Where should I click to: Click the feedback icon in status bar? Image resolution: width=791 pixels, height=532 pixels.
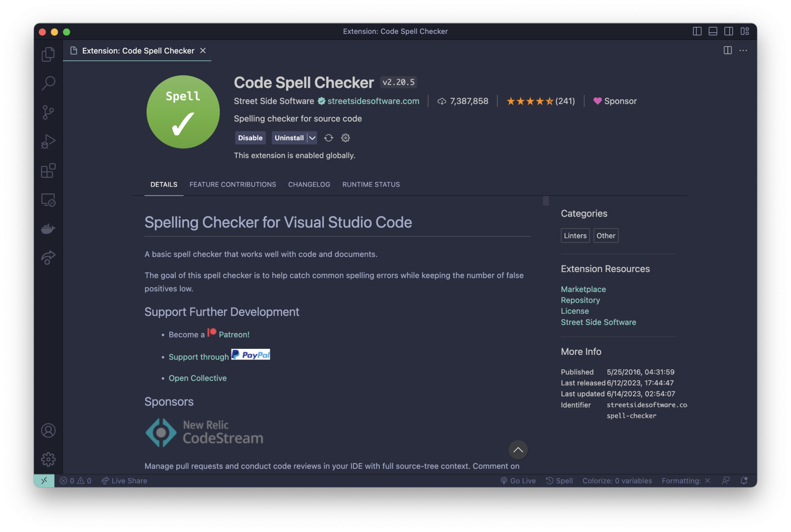click(726, 481)
